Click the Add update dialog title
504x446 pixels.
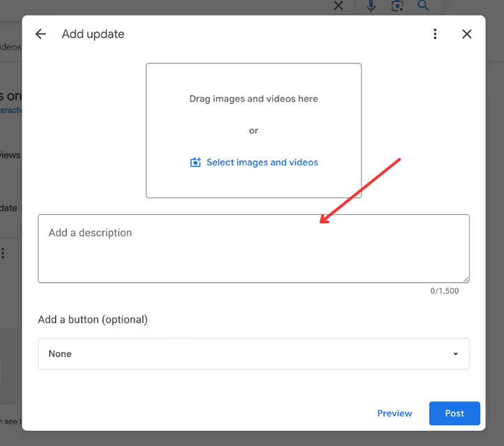[93, 34]
